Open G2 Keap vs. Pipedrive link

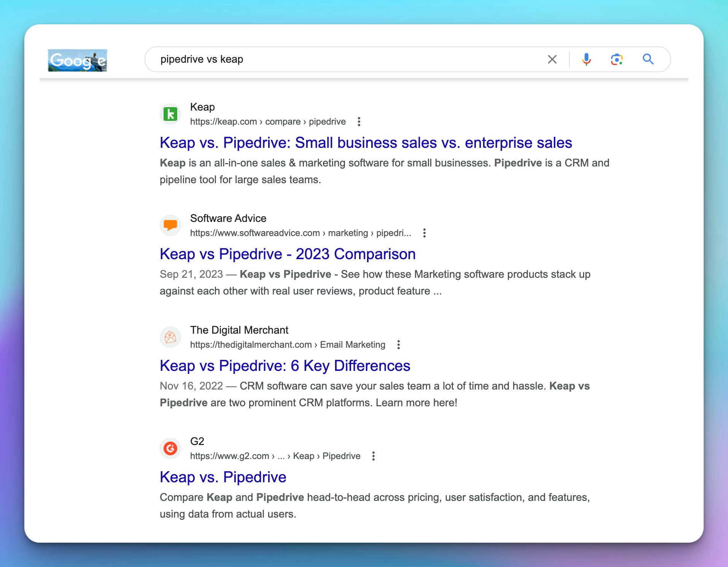pos(223,477)
